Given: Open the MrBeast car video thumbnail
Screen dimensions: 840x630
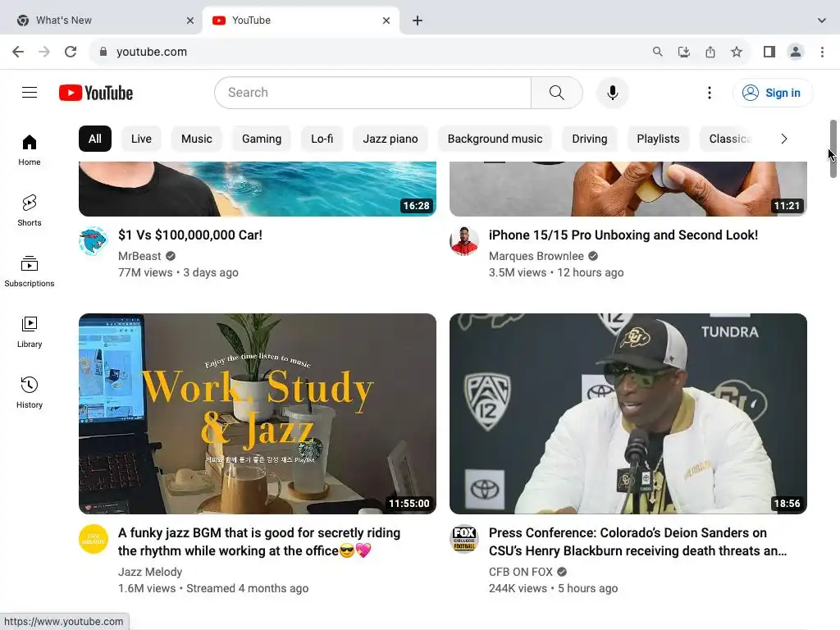Looking at the screenshot, I should (257, 189).
